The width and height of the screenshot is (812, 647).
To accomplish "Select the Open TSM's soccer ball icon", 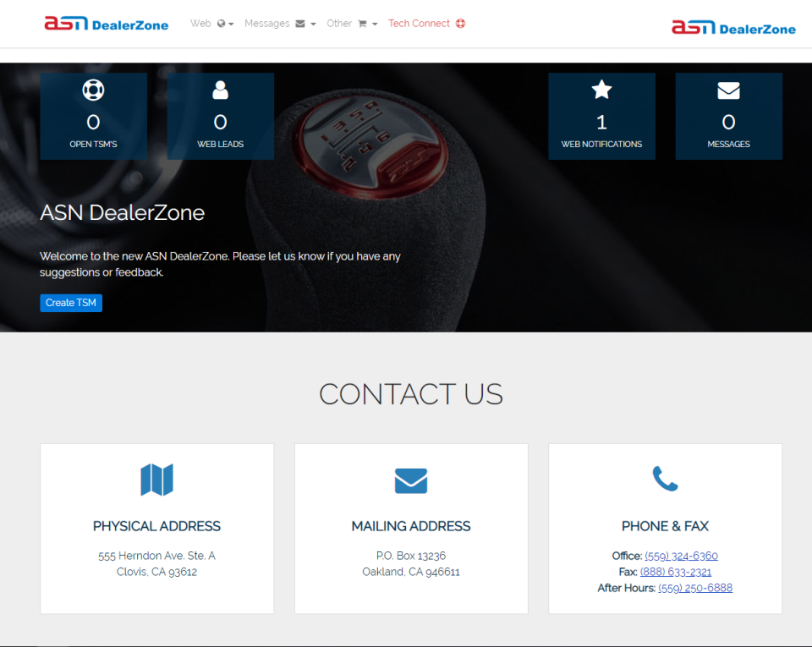I will (93, 90).
